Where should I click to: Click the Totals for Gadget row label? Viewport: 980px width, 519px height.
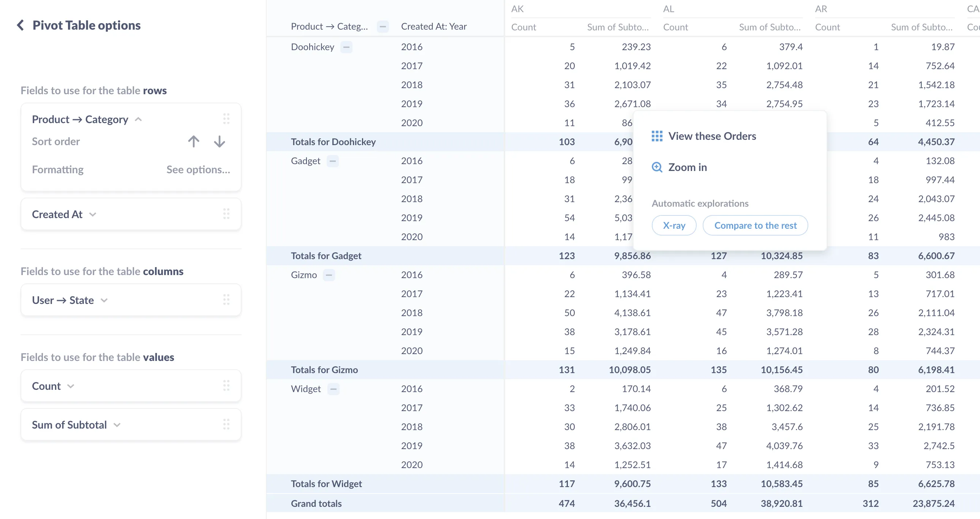click(x=326, y=256)
